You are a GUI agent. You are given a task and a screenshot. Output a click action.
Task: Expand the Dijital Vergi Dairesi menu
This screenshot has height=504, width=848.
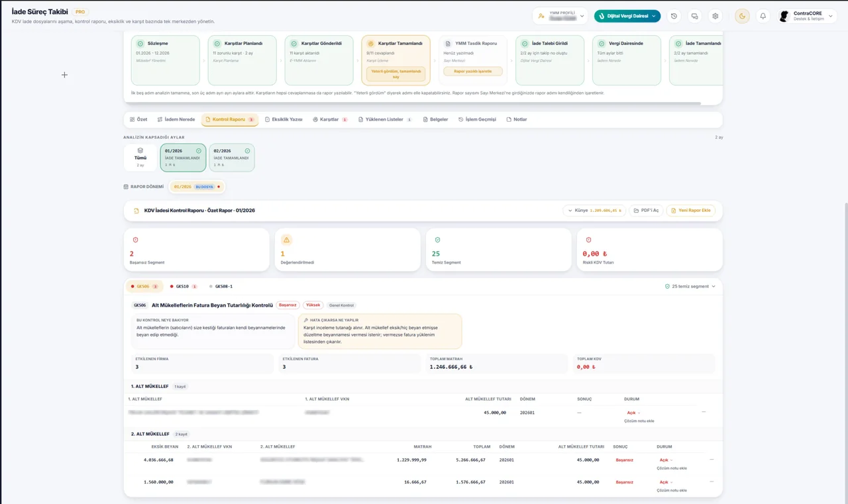(627, 16)
